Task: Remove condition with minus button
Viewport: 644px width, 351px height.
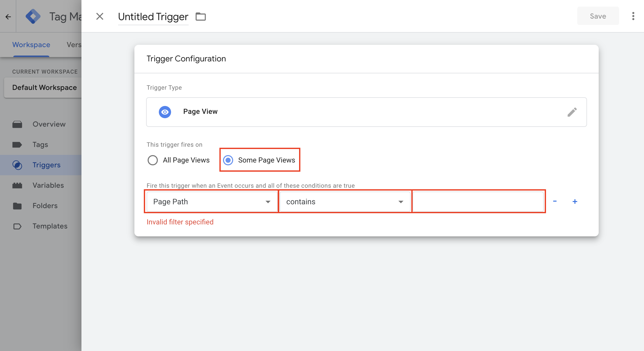Action: 555,201
